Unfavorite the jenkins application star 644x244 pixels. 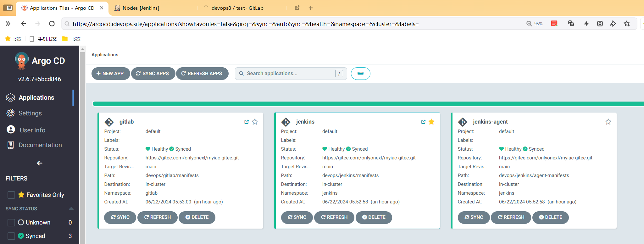point(431,122)
